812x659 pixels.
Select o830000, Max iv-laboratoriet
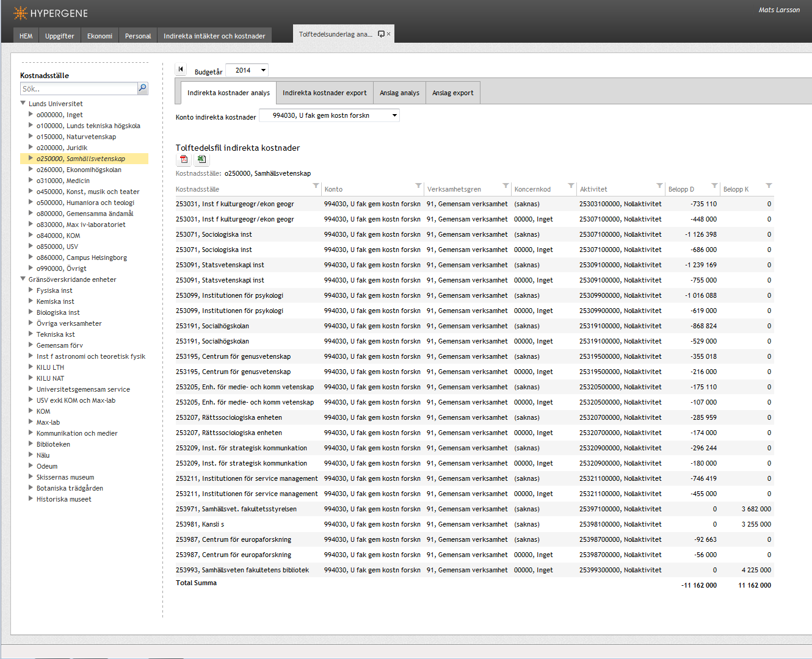tap(81, 225)
